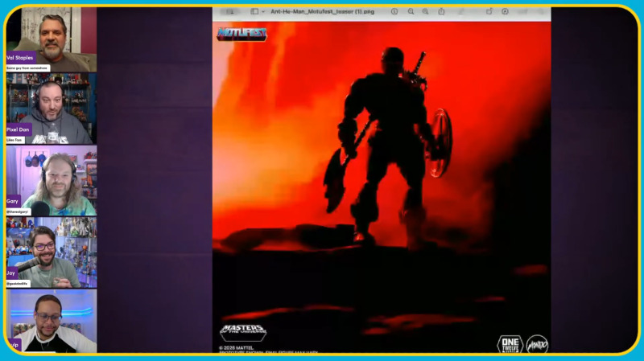Toggle the Markup toolbar icon

tap(505, 12)
